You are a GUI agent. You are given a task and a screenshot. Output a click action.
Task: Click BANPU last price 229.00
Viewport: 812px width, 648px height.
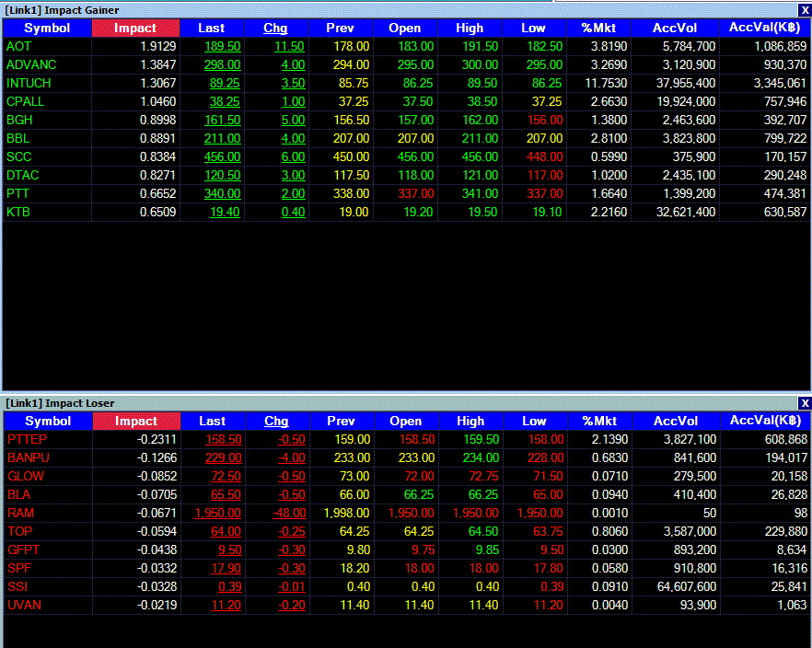(x=224, y=457)
